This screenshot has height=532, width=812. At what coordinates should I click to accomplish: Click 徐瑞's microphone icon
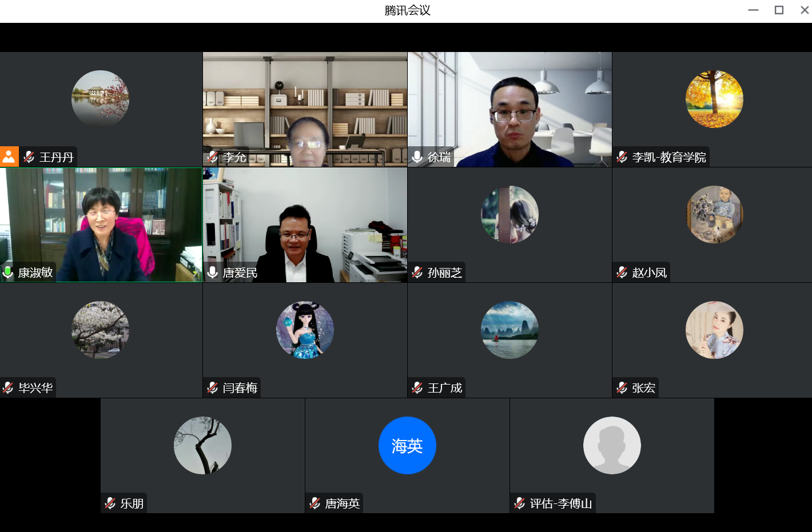pos(417,157)
